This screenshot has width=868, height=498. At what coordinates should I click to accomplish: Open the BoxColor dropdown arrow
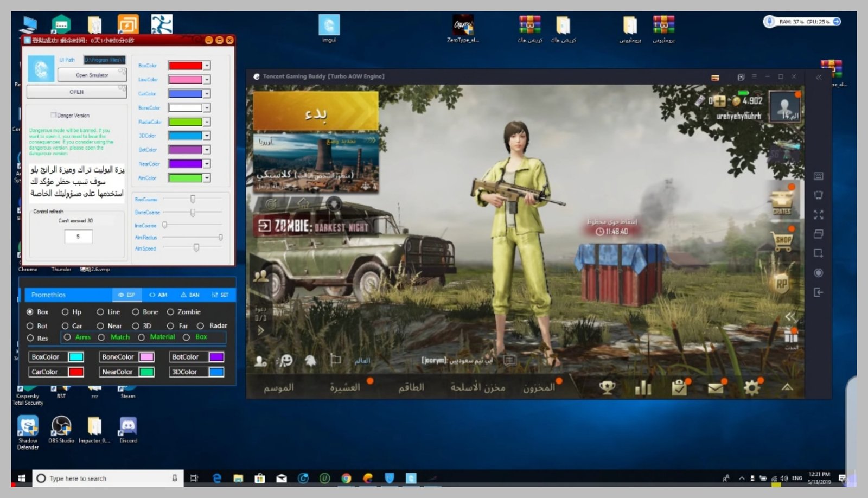(x=207, y=66)
